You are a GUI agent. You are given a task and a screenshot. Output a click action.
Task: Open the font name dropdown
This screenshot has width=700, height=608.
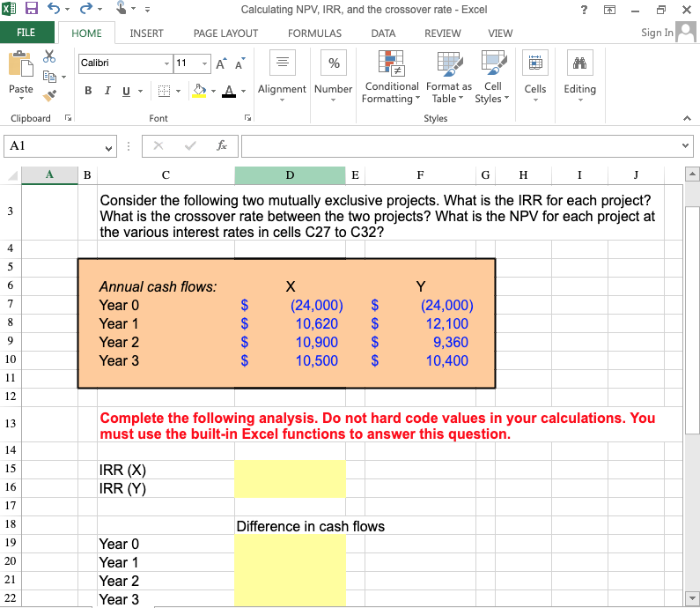point(166,63)
